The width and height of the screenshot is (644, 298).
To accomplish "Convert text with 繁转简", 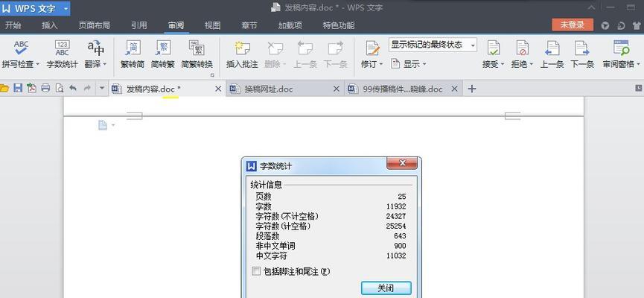I will point(133,54).
